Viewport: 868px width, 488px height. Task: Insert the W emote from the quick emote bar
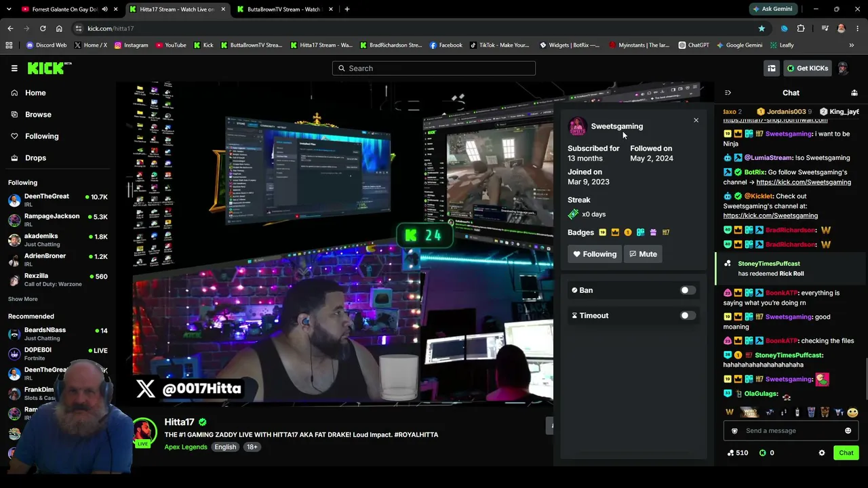(x=730, y=412)
